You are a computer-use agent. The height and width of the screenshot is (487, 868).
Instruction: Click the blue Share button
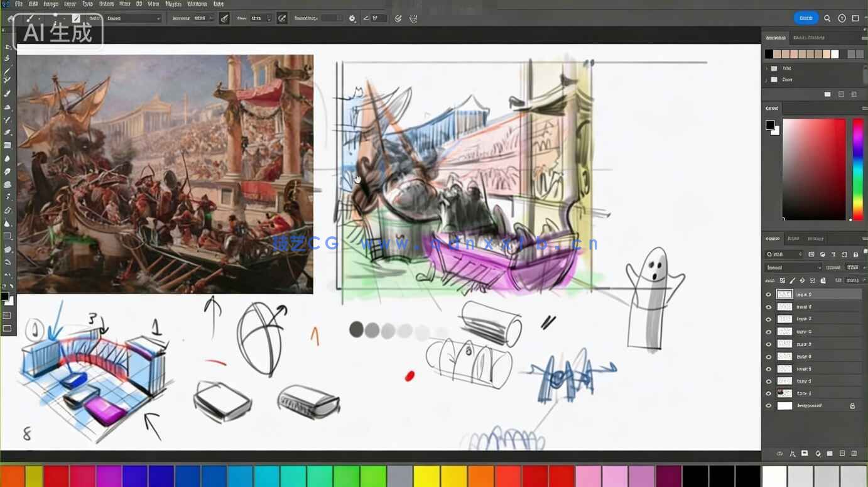pos(806,18)
